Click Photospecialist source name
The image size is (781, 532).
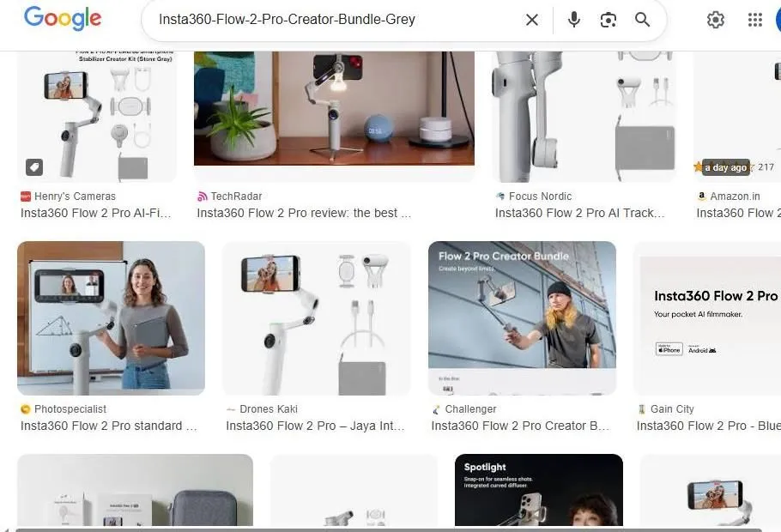click(x=70, y=409)
